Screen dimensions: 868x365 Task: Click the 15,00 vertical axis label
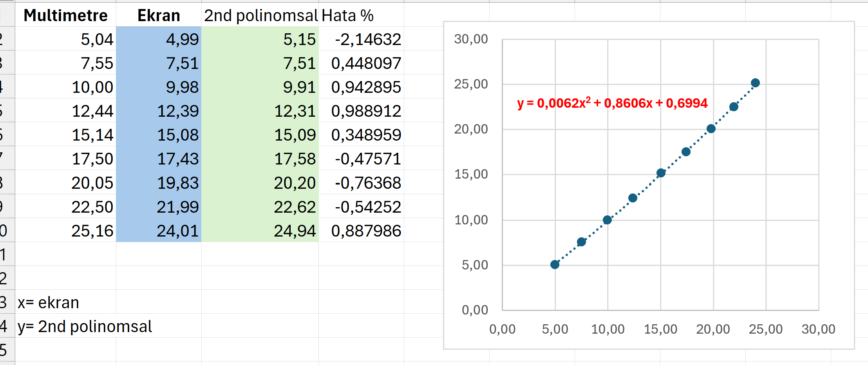[471, 174]
